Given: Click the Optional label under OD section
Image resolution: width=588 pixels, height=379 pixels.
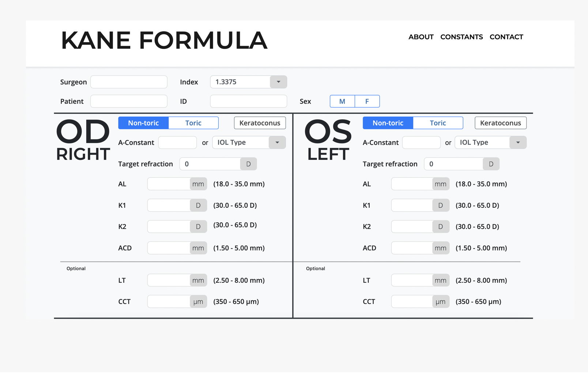Looking at the screenshot, I should pos(76,269).
